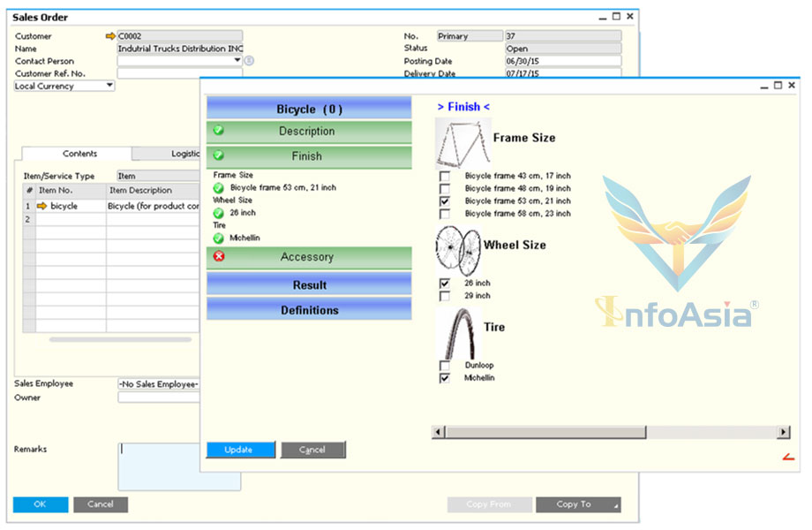Click the wheels picture
This screenshot has width=812, height=530.
[459, 251]
